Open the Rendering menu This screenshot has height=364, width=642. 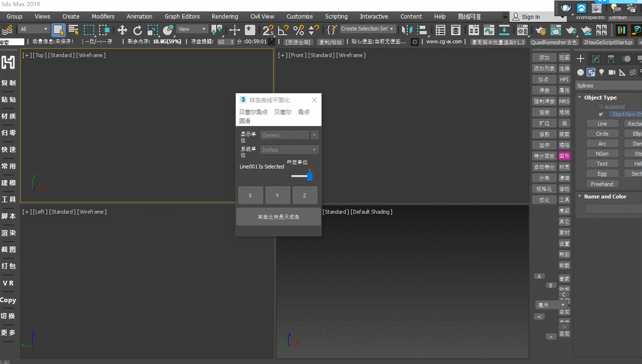(225, 16)
